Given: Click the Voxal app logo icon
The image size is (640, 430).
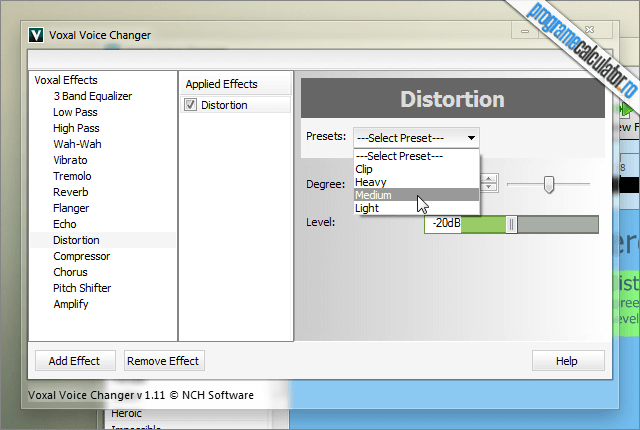Looking at the screenshot, I should pos(36,35).
